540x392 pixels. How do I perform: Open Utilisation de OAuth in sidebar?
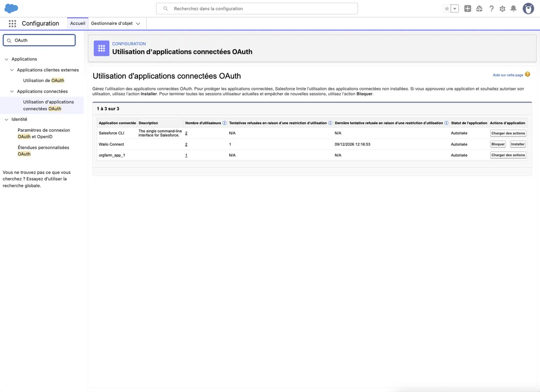tap(44, 80)
